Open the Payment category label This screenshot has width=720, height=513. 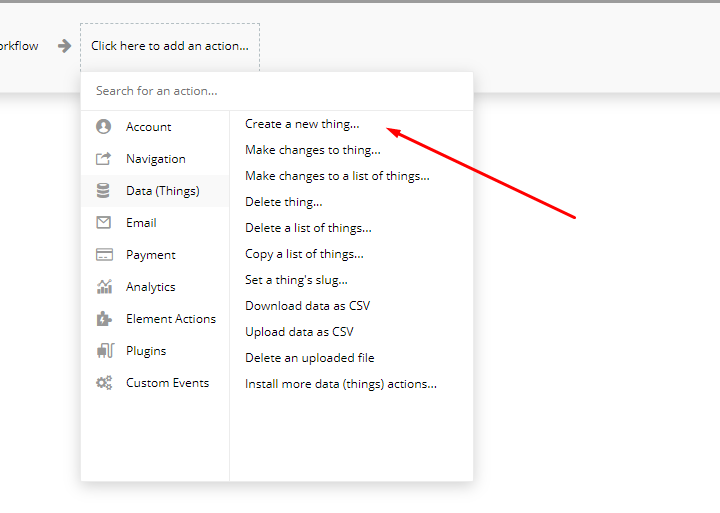151,255
